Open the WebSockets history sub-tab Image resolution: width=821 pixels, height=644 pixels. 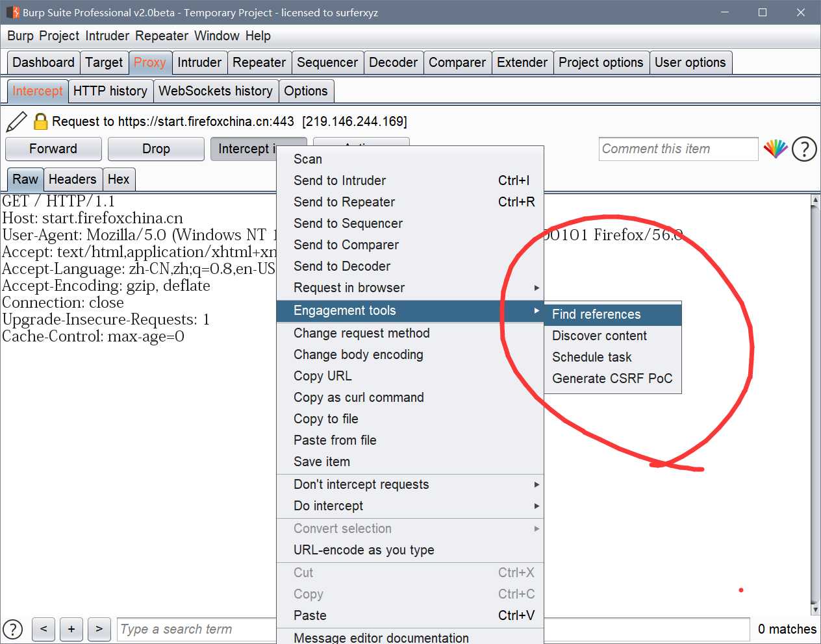[x=216, y=91]
